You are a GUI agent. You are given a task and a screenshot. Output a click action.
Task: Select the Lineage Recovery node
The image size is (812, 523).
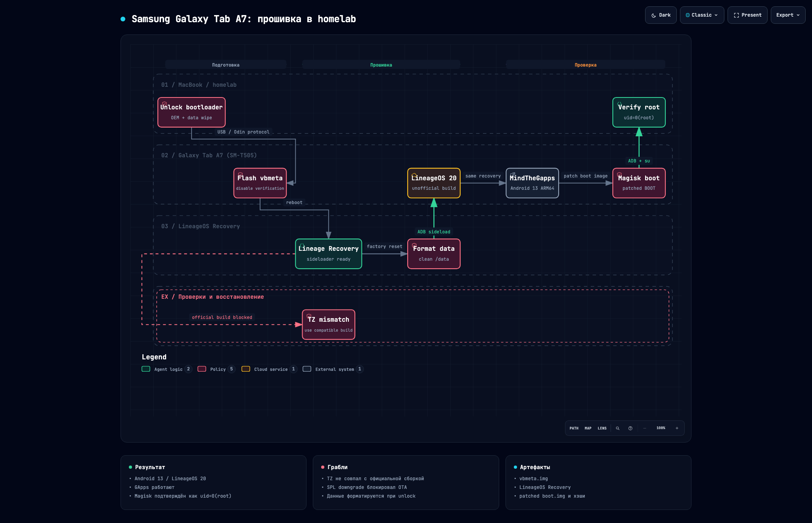click(329, 254)
